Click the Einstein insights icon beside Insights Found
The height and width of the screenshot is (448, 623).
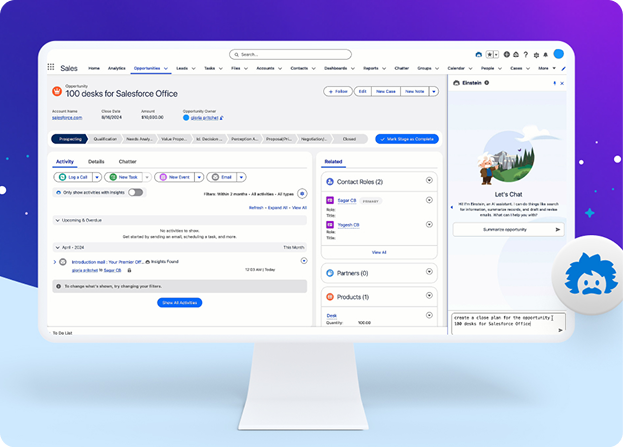click(x=148, y=262)
